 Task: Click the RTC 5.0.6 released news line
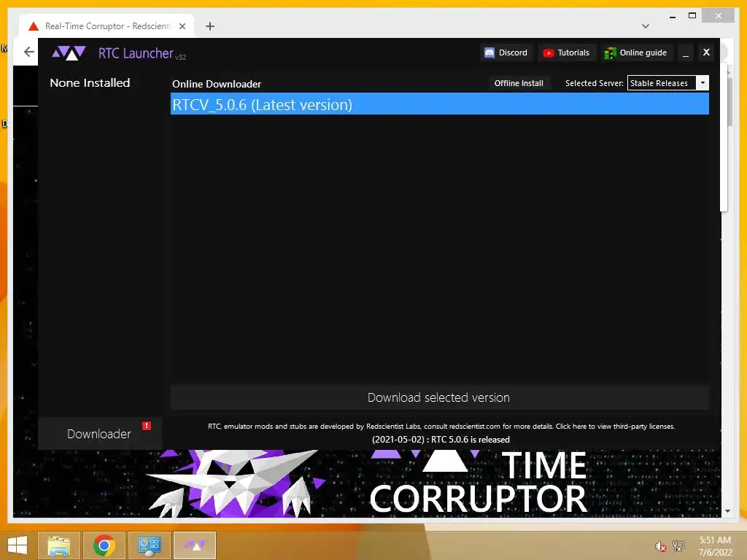click(x=441, y=440)
